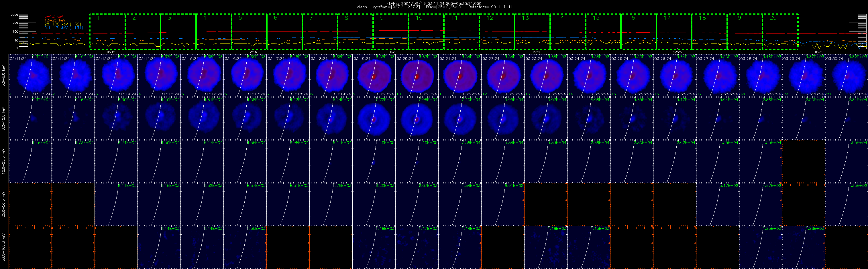Click the blue 0.1-17 MeV (-134) legend entry
Image resolution: width=868 pixels, height=269 pixels.
tap(64, 28)
